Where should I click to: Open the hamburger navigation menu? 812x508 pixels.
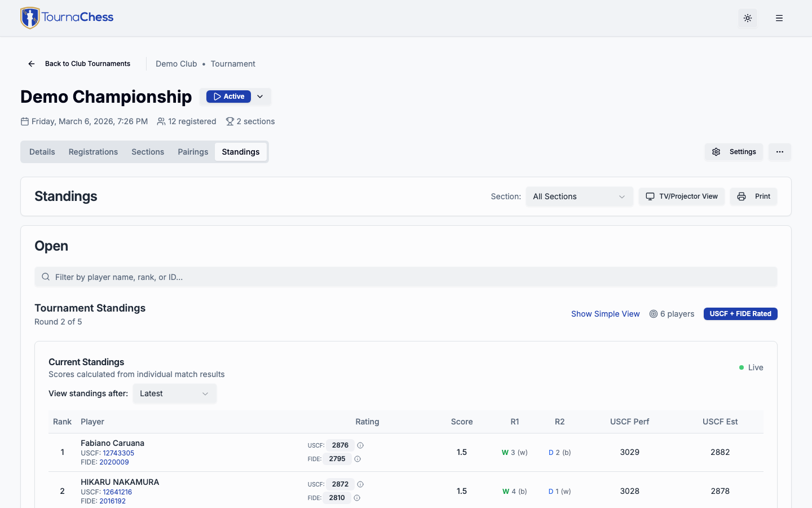(x=779, y=18)
